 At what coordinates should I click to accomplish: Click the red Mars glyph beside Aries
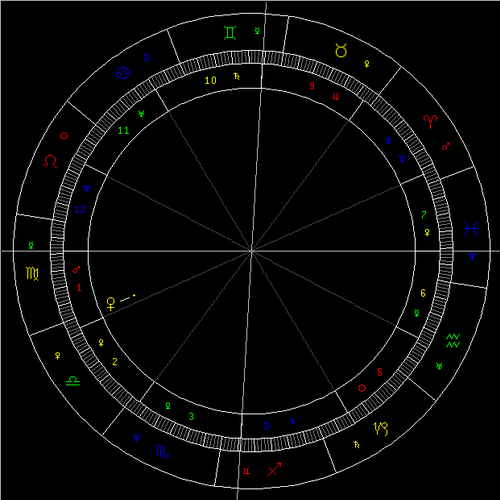446,146
